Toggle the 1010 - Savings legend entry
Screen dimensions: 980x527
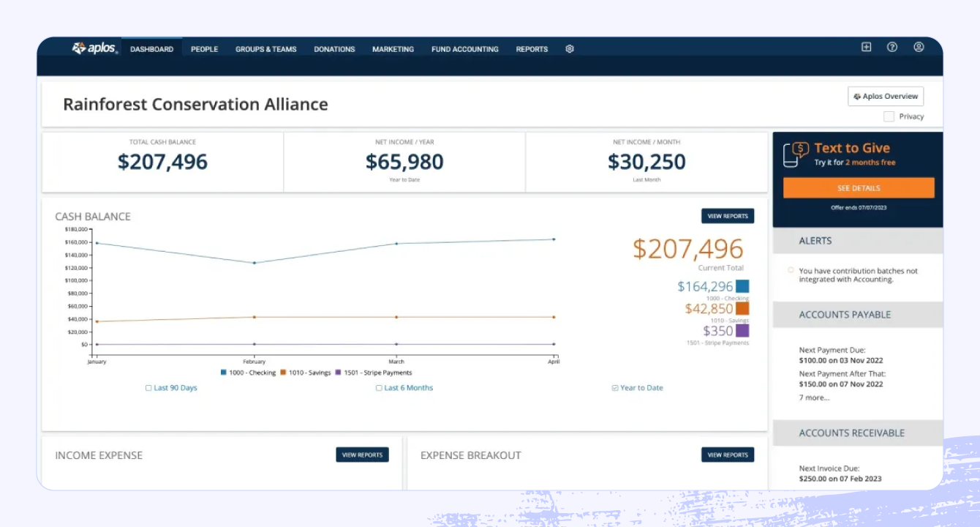[x=305, y=373]
